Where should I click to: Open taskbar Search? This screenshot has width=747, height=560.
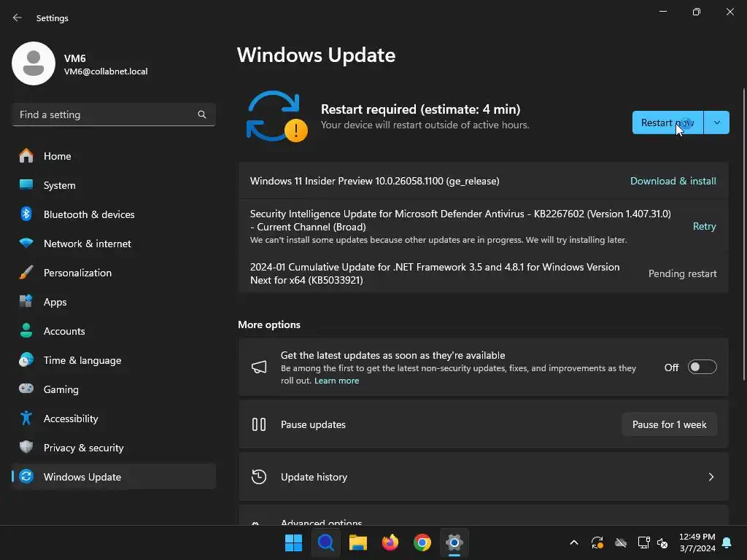[x=326, y=542]
